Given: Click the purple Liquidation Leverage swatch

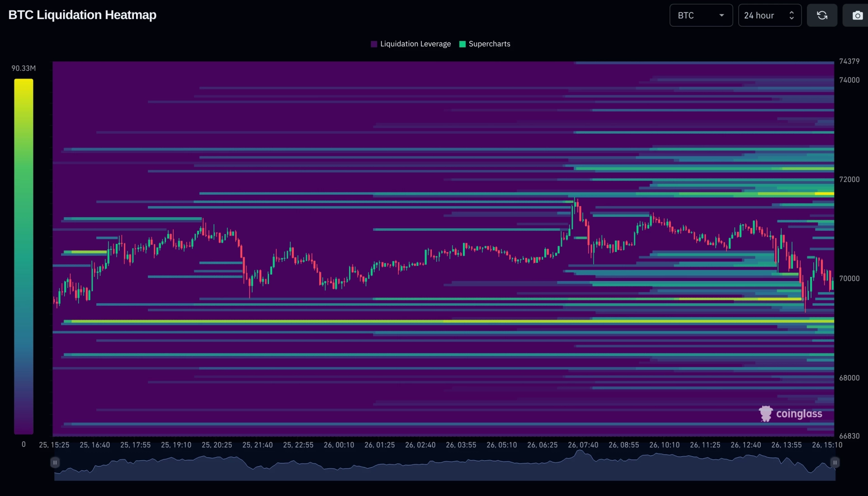Looking at the screenshot, I should 374,44.
